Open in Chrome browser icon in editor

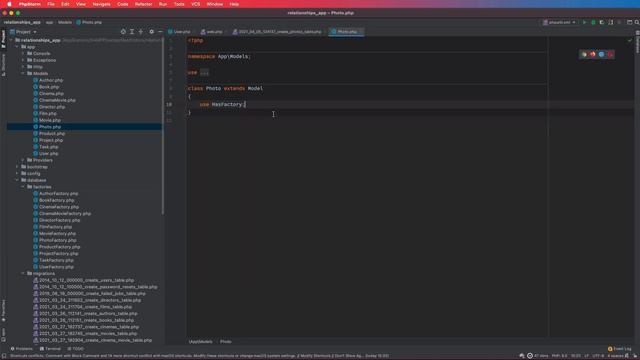coord(584,54)
